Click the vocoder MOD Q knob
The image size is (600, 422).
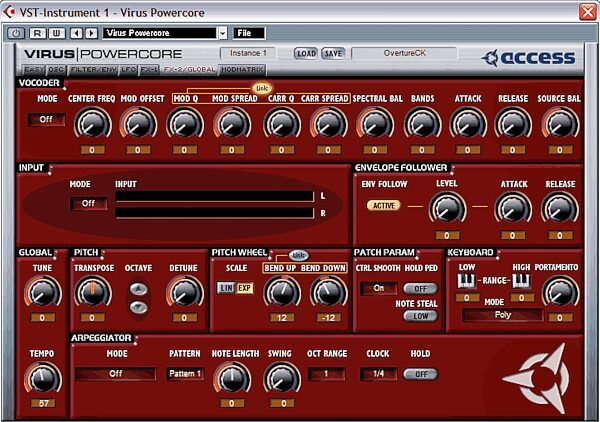point(185,124)
